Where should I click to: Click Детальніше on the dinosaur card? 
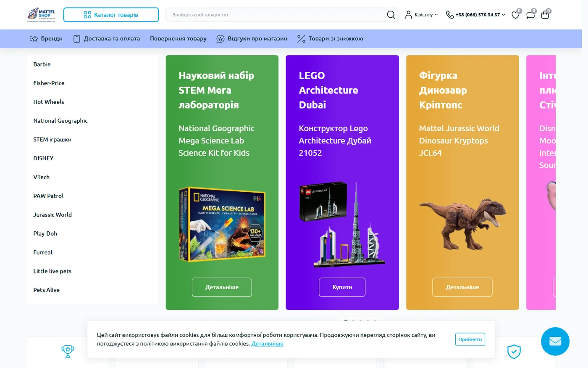[462, 287]
